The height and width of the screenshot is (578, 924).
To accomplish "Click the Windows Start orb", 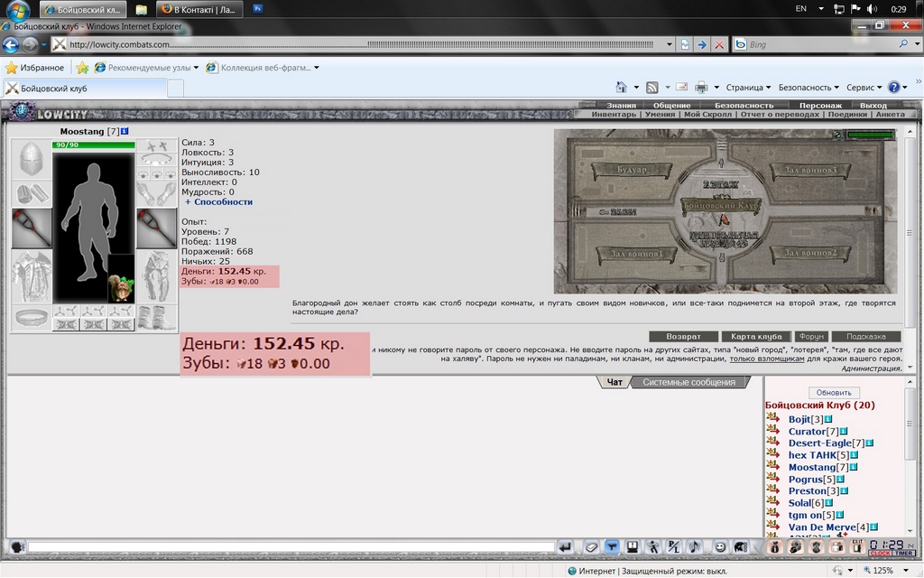I will [19, 10].
